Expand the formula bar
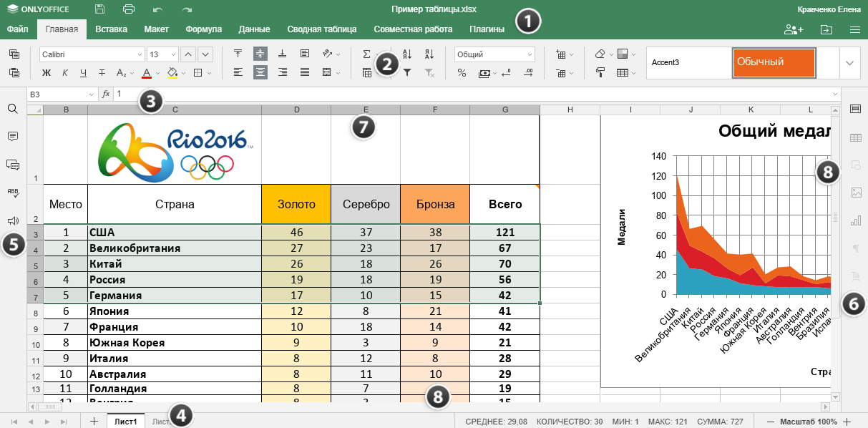Viewport: 868px width, 428px height. 835,94
